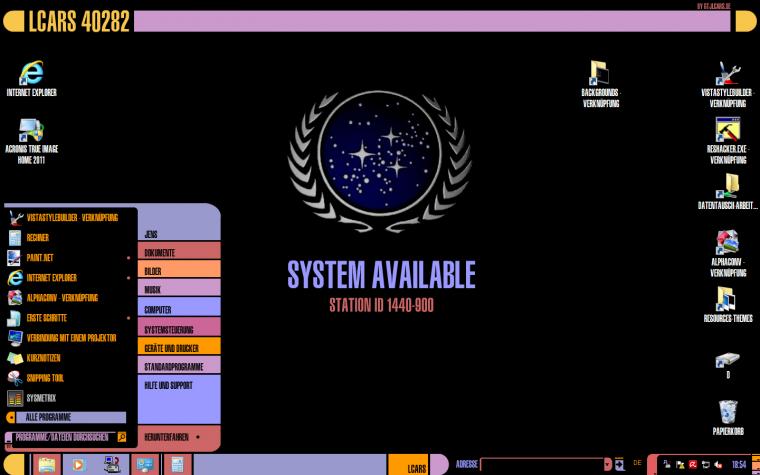Viewport: 760px width, 475px height.
Task: Open Backgrounds - Verknüpfung folder shortcut
Action: pos(601,83)
